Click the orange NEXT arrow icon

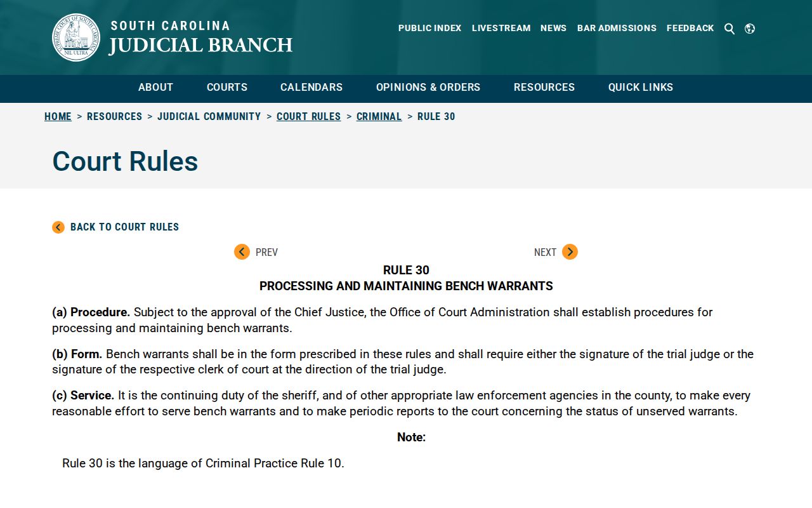[x=570, y=252]
